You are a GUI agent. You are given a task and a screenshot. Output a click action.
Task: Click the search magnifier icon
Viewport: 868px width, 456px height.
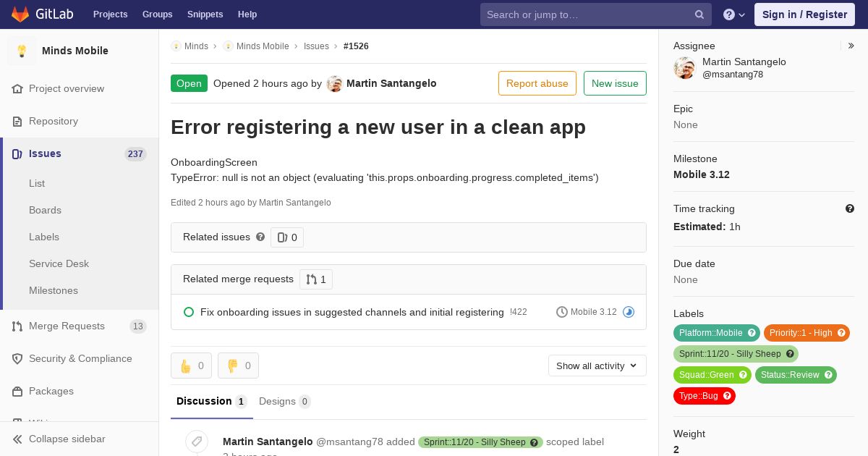tap(699, 14)
